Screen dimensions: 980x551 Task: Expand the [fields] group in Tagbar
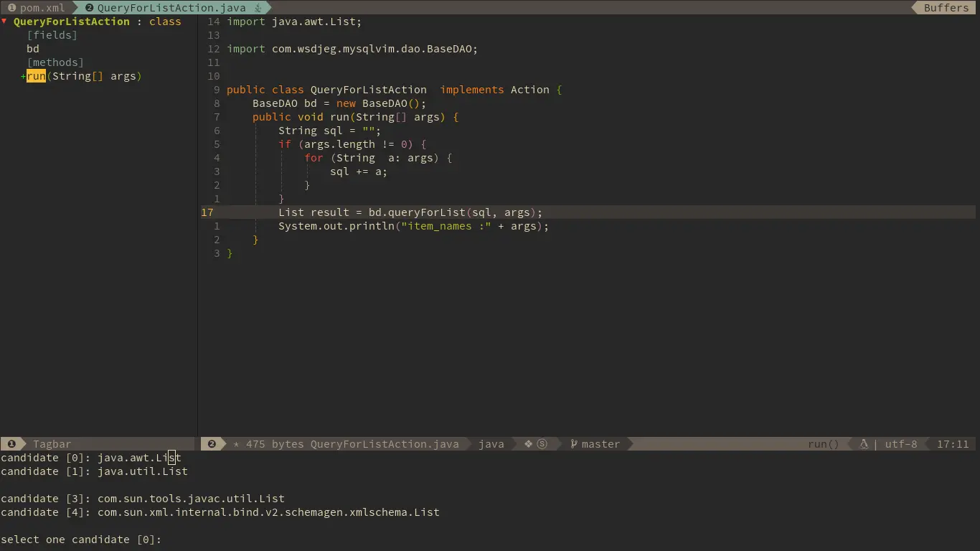click(x=52, y=34)
